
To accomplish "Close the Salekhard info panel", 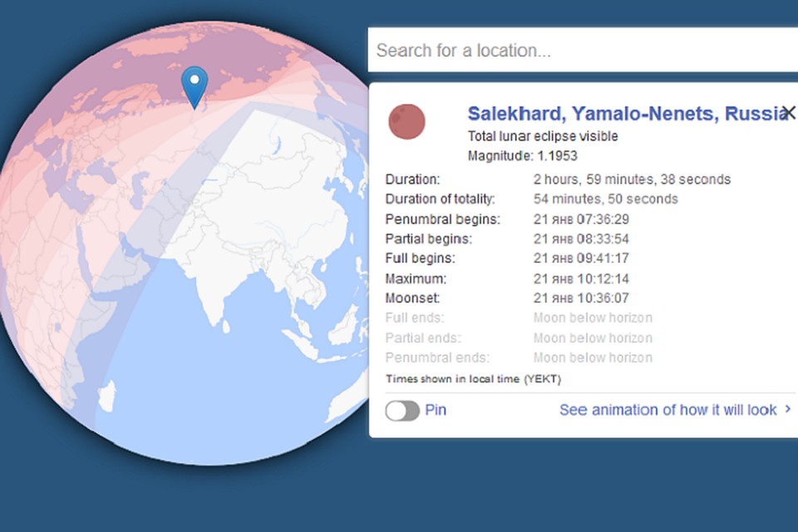I will (x=788, y=112).
